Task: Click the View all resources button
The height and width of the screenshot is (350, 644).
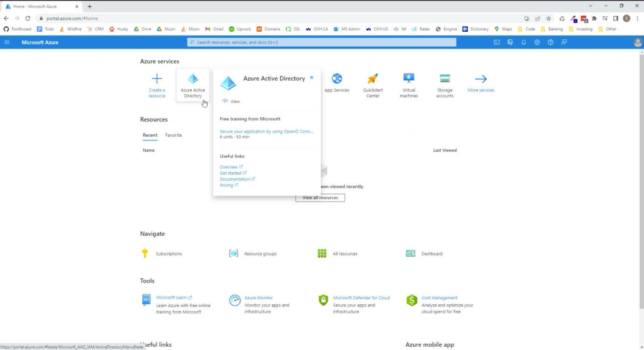Action: tap(320, 197)
